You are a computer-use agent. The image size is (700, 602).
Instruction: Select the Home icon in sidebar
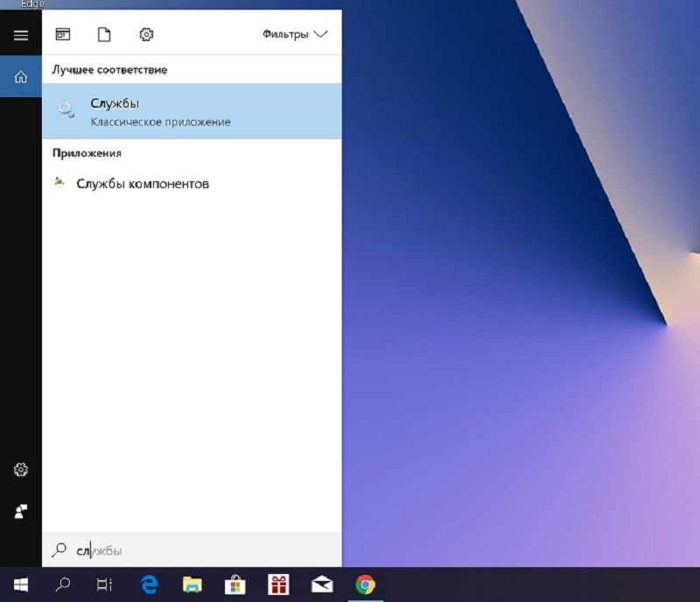pyautogui.click(x=20, y=77)
